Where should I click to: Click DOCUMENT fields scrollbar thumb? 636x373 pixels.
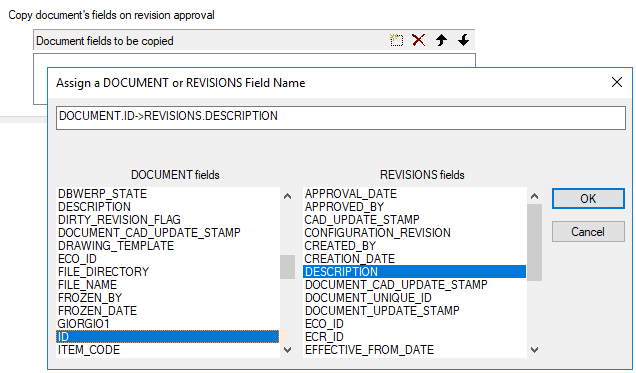tap(287, 267)
